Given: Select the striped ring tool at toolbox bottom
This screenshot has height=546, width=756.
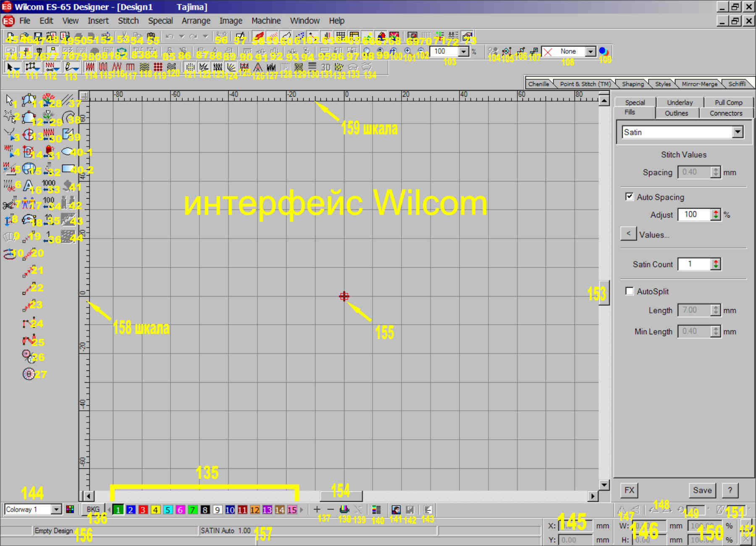Looking at the screenshot, I should click(x=28, y=373).
